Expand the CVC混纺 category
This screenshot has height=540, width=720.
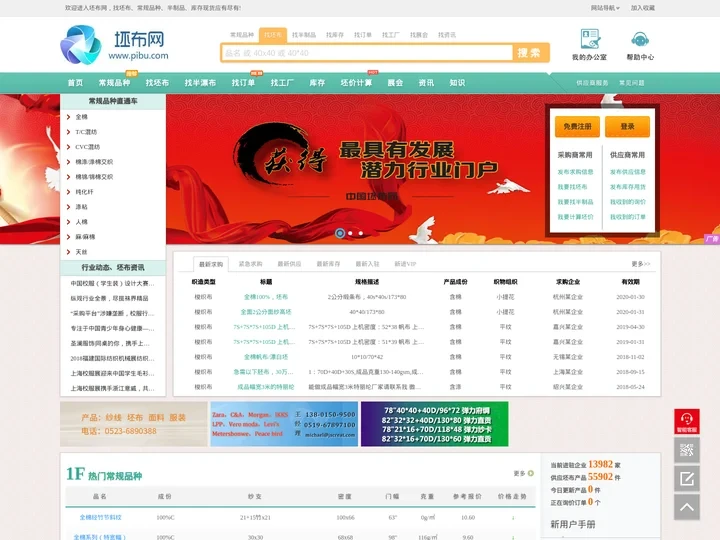87,147
